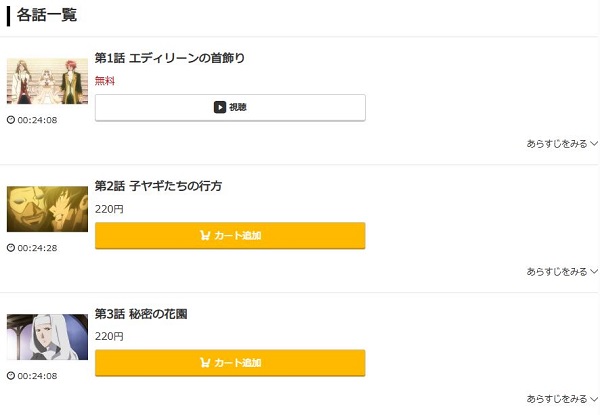The width and height of the screenshot is (600, 415).
Task: Click the red 無料 label on episode 1
Action: [x=105, y=81]
